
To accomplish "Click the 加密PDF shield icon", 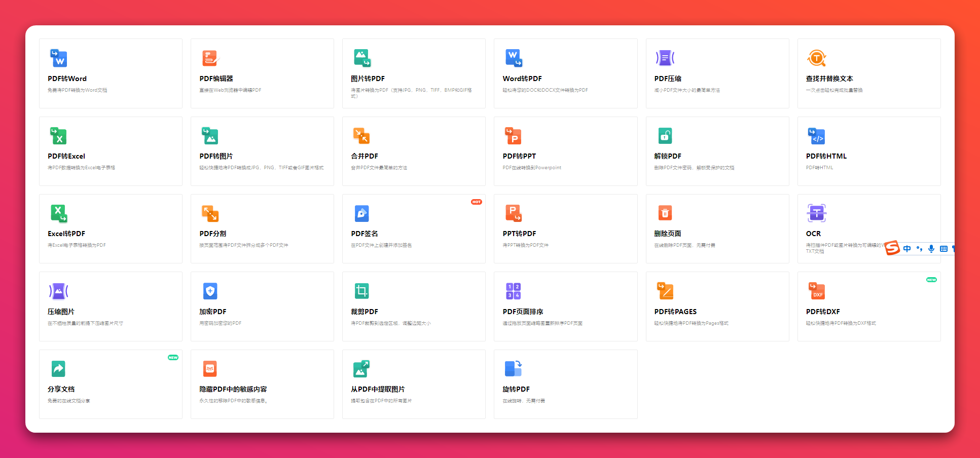I will [x=210, y=291].
